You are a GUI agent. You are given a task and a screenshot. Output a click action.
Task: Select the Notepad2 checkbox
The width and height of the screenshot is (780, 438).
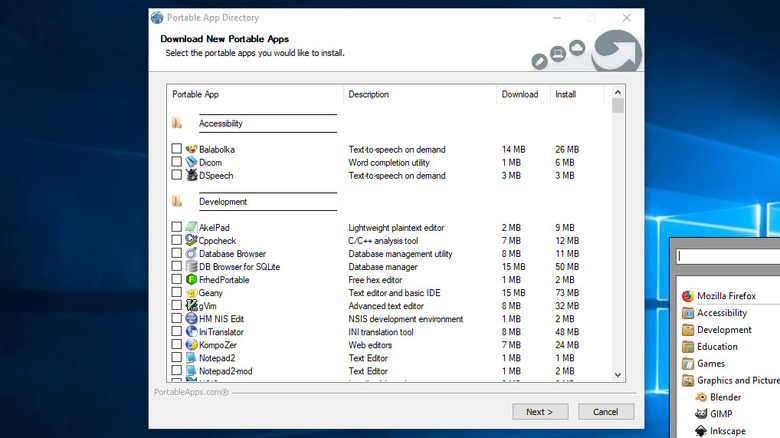[177, 357]
